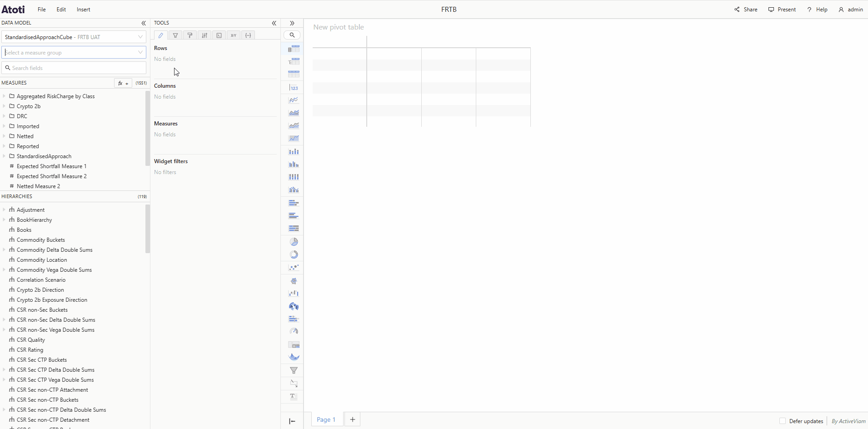Screen dimensions: 868x429
Task: Select the donut chart widget icon
Action: tap(294, 254)
